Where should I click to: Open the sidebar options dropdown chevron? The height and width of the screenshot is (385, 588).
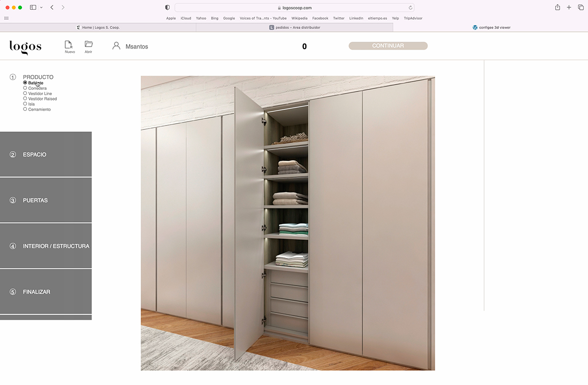41,8
